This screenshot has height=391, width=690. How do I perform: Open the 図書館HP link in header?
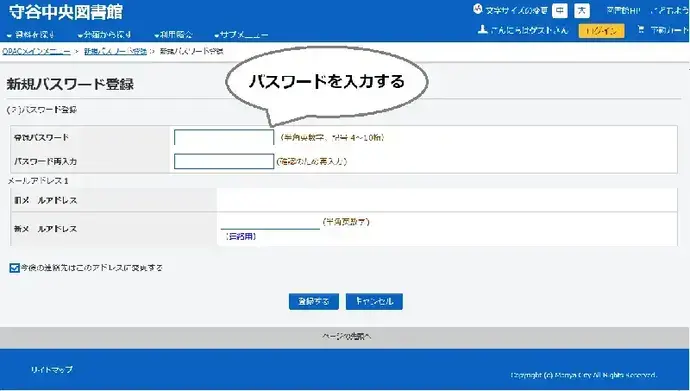623,11
